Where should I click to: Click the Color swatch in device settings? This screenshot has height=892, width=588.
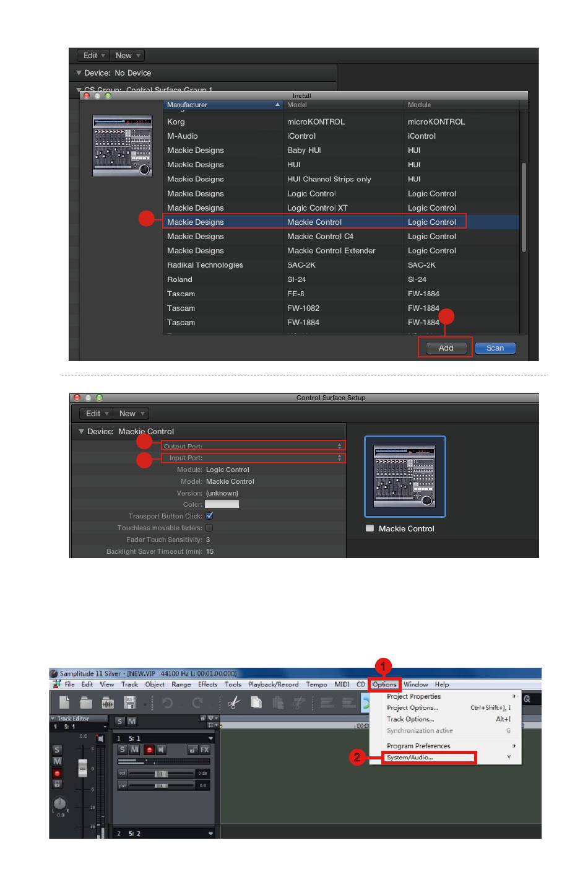coord(222,504)
